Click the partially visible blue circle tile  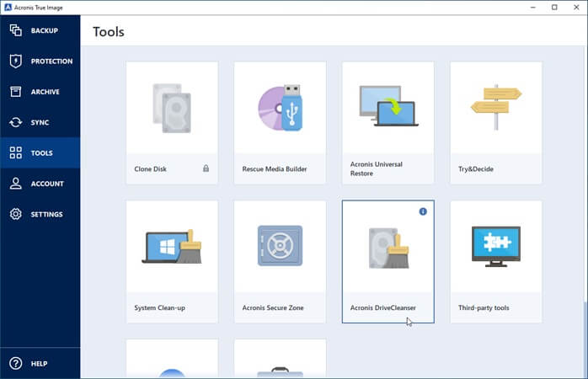172,359
